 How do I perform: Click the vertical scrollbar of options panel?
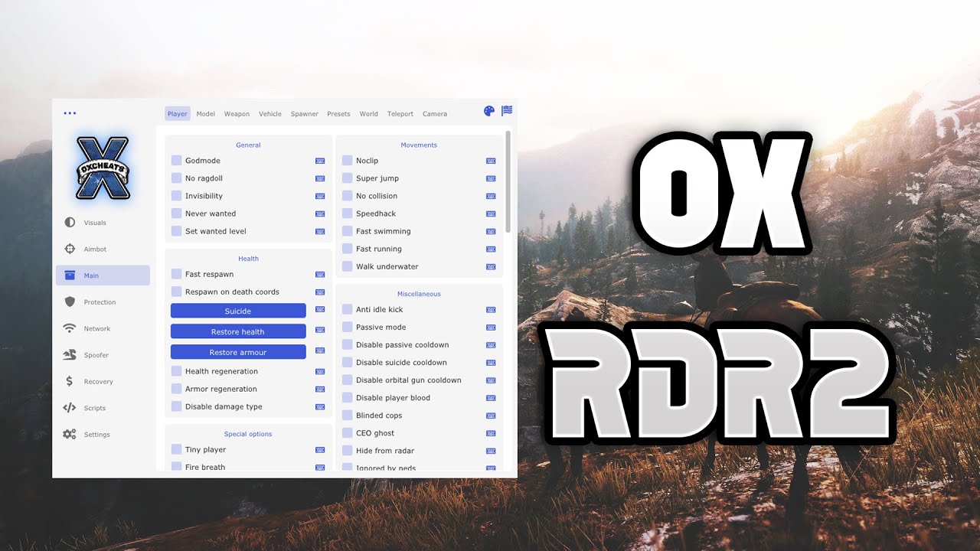tap(508, 181)
